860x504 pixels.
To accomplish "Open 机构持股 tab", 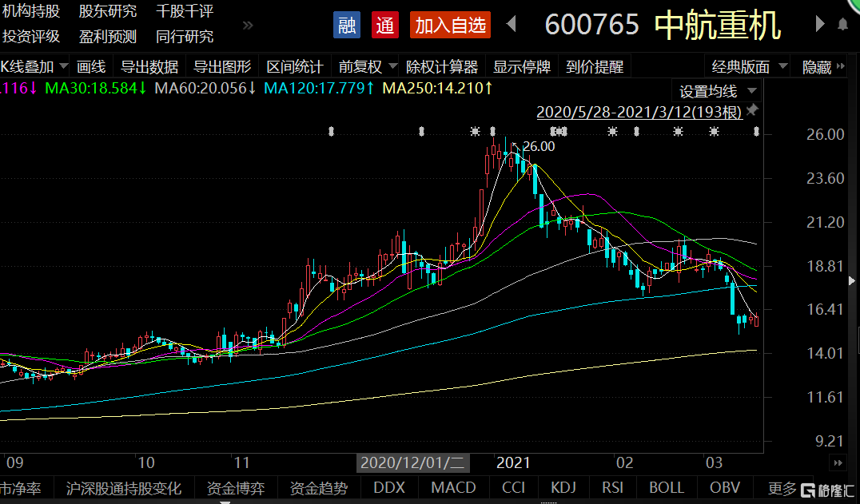I will coord(30,11).
